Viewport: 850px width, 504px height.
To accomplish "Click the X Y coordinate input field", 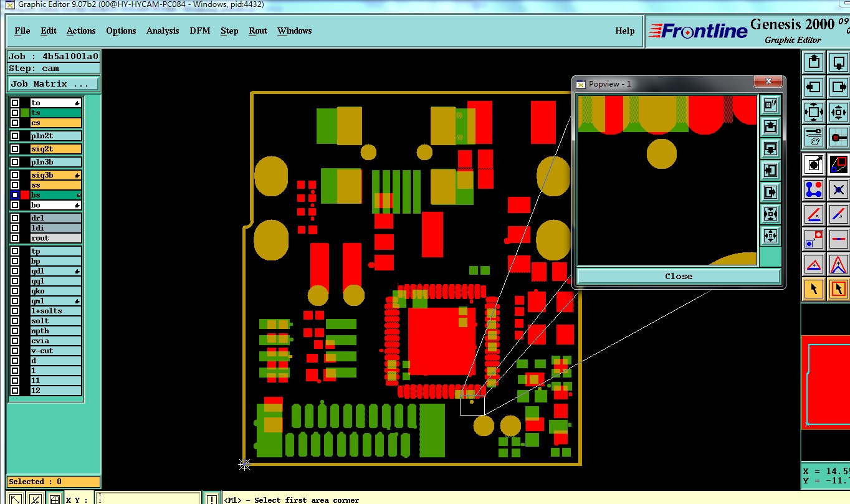I will coord(148,499).
